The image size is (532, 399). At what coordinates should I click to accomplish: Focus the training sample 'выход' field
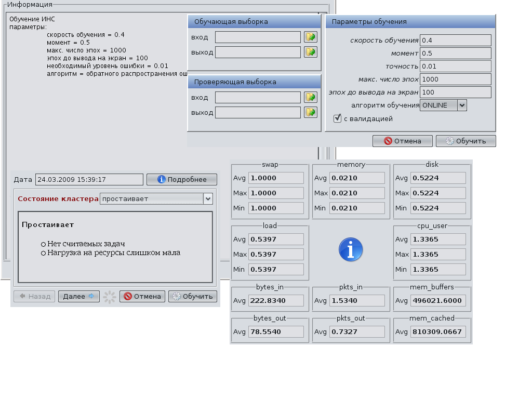pos(258,52)
